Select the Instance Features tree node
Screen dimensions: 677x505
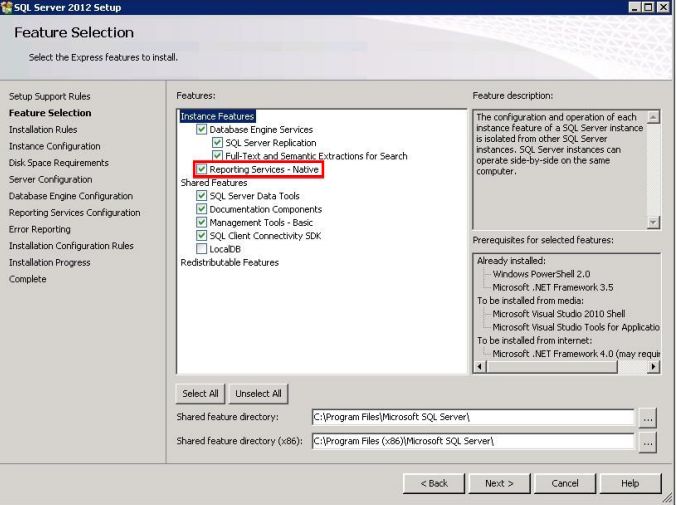pos(217,117)
